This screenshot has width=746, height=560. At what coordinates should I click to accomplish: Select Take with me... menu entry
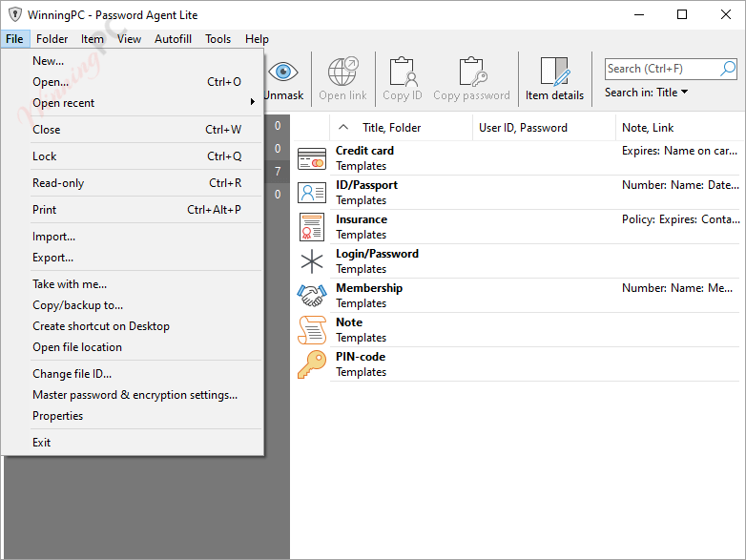[x=133, y=284]
